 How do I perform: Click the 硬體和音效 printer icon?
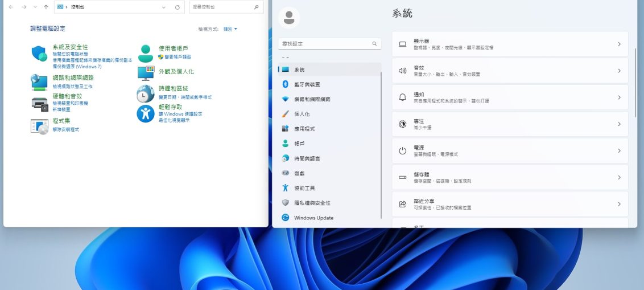[39, 104]
